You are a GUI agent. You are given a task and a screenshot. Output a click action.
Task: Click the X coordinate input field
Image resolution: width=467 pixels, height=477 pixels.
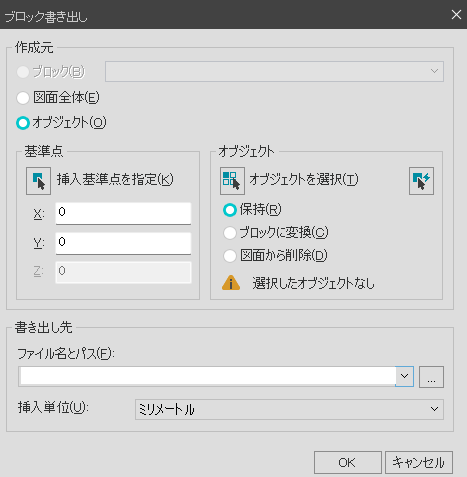(123, 213)
